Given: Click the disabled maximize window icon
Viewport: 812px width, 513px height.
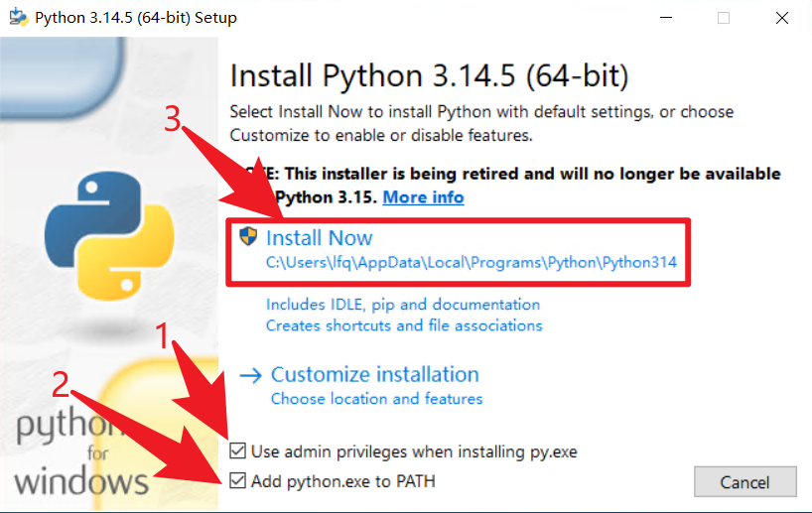Looking at the screenshot, I should 724,18.
